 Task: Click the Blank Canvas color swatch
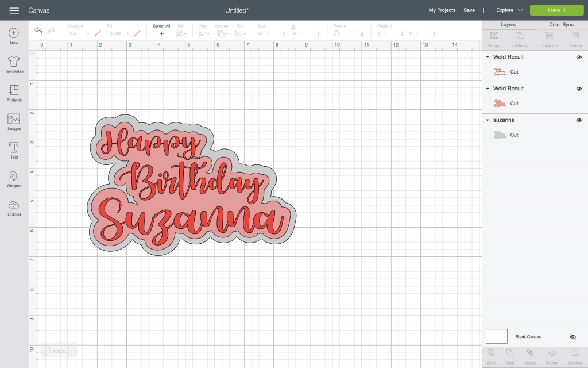click(x=497, y=336)
